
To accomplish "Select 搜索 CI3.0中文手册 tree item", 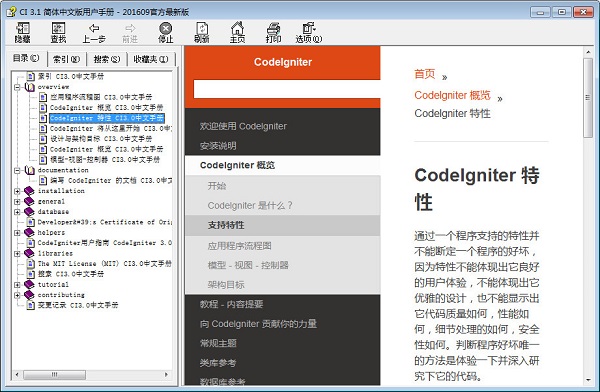I will [71, 274].
